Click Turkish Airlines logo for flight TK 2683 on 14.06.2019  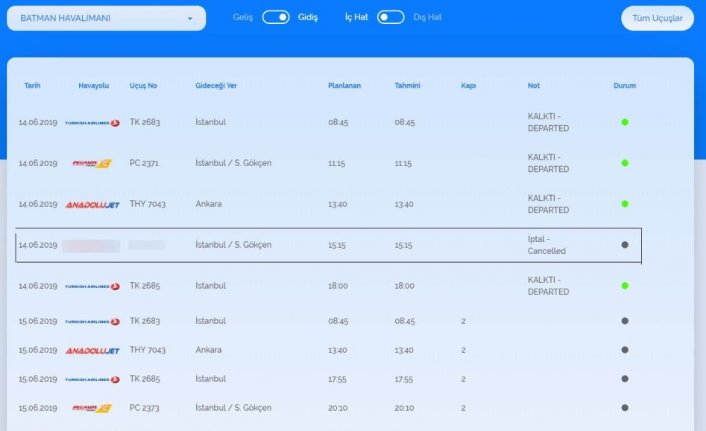(92, 123)
